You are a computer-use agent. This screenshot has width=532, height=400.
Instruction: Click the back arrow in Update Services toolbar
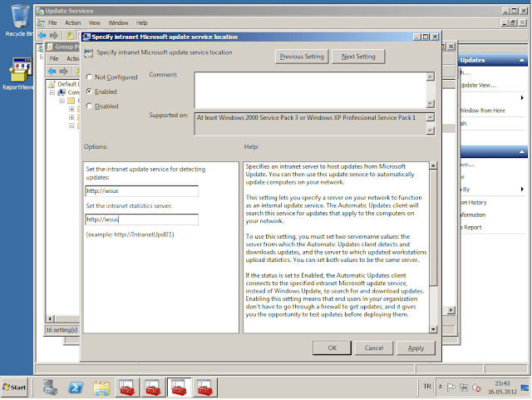click(43, 37)
